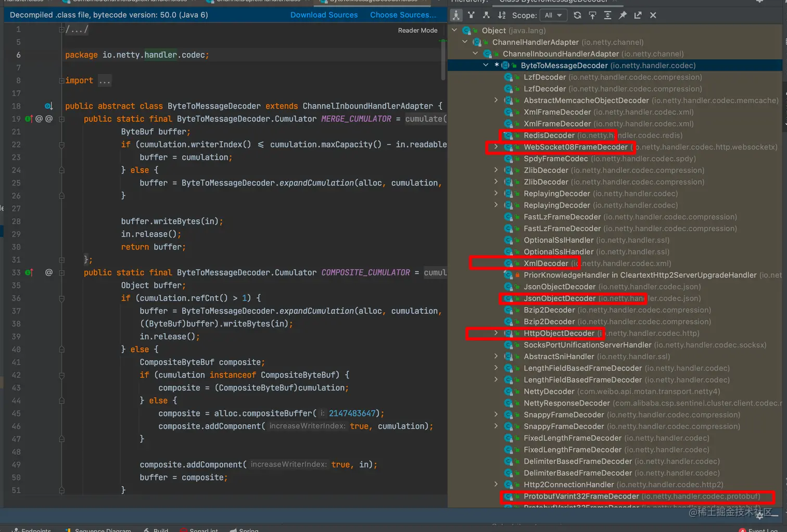Refresh the hierarchy tree
787x532 pixels.
[x=577, y=15]
